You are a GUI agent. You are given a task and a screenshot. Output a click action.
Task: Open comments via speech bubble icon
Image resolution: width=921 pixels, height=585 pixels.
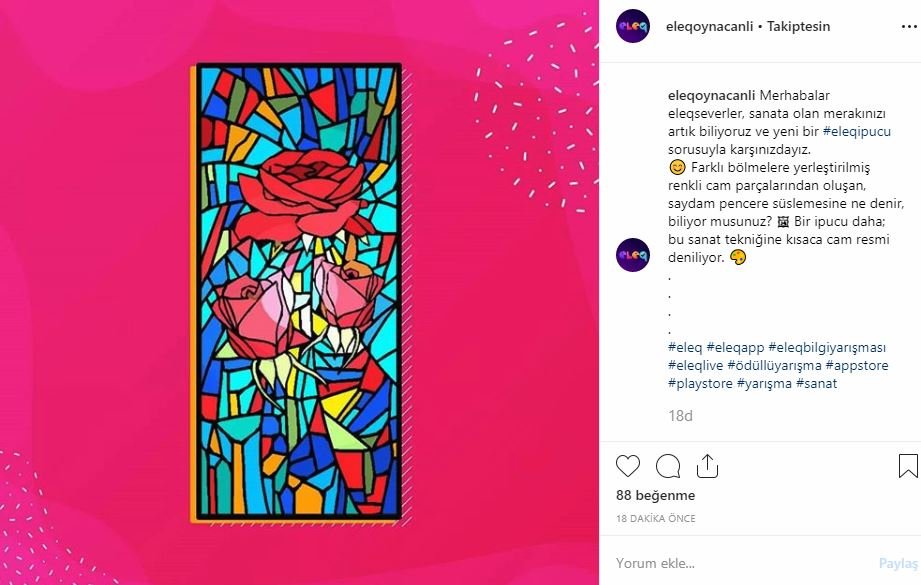tap(668, 466)
